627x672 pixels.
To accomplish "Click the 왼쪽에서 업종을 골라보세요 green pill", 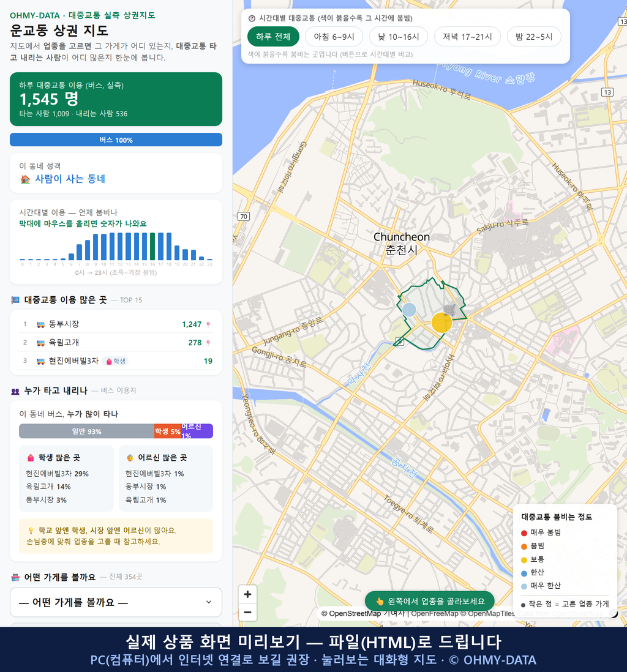I will [430, 601].
